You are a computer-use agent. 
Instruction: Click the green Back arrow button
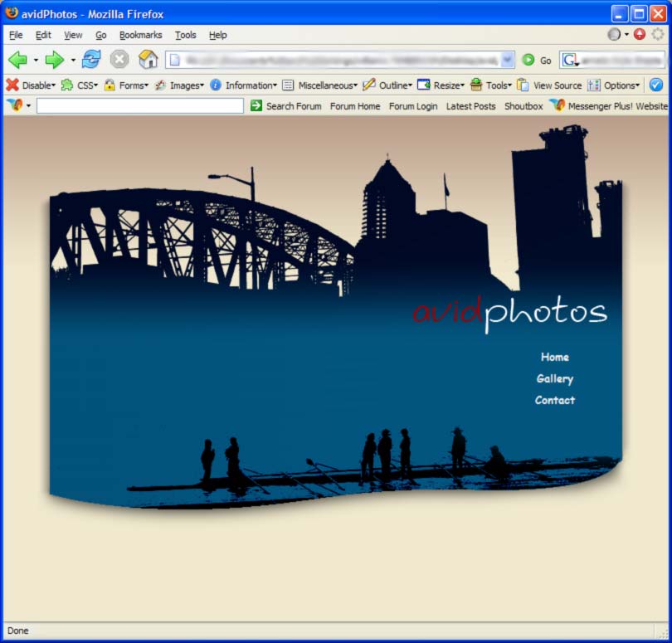[x=17, y=60]
